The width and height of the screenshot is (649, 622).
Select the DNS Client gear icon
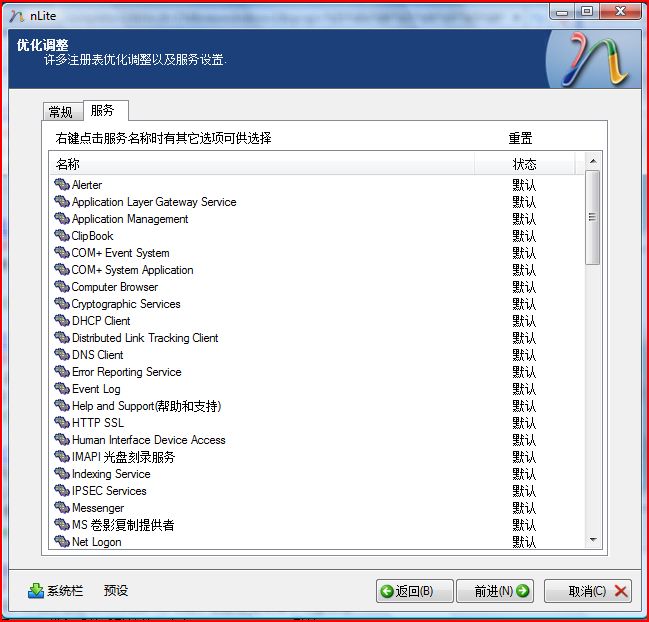tap(62, 354)
